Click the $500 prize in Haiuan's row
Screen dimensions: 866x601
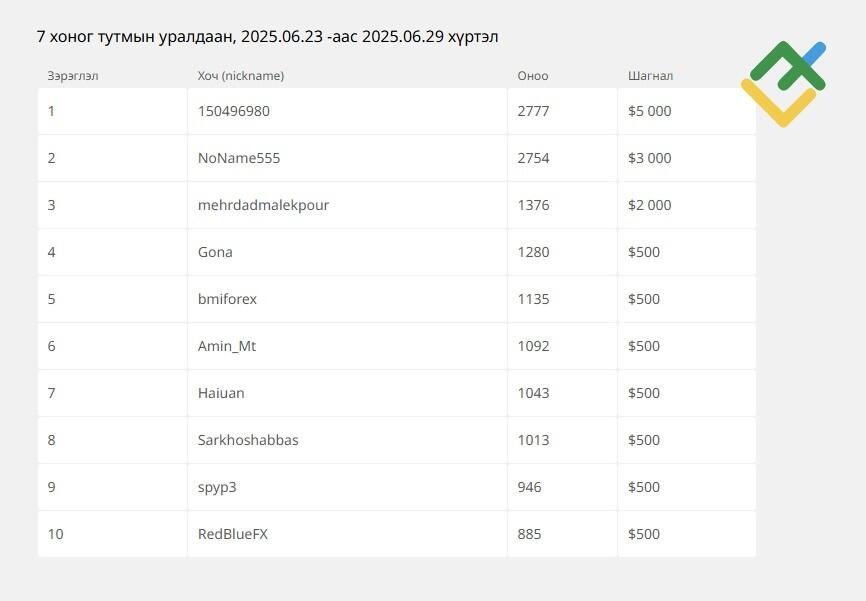643,393
